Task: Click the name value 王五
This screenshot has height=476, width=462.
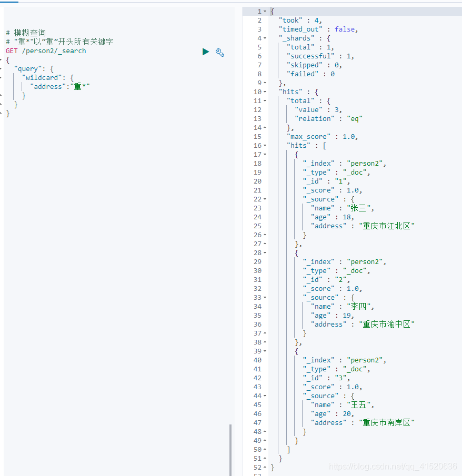Action: pyautogui.click(x=358, y=405)
